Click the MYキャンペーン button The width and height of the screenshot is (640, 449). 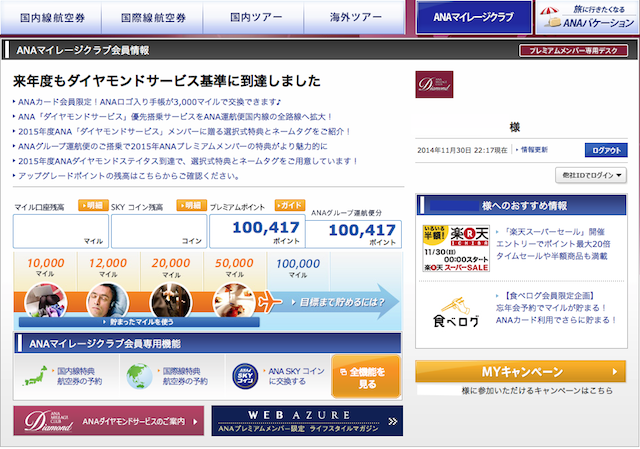(520, 372)
